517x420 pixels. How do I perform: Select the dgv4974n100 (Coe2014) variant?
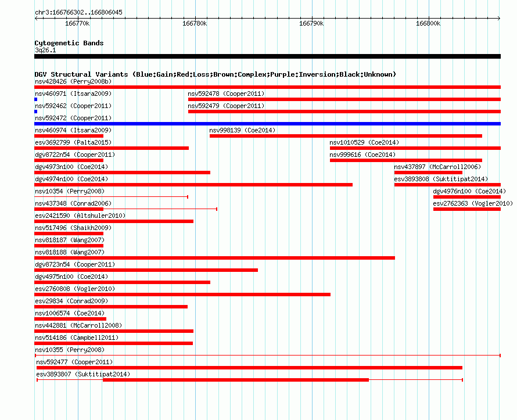pos(71,179)
